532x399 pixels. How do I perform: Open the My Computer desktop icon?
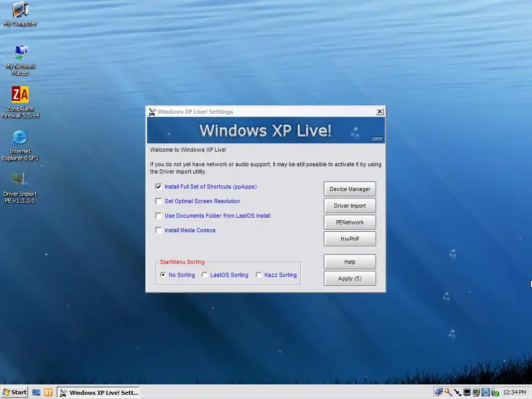click(20, 14)
